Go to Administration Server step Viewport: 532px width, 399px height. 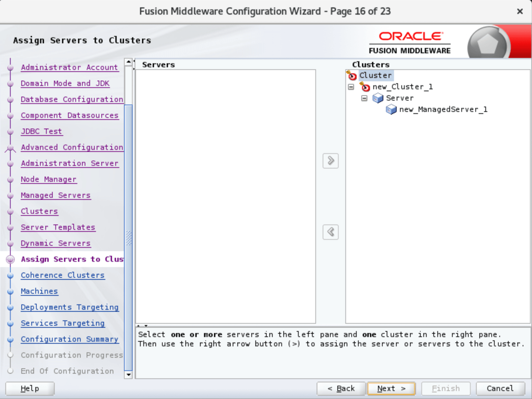coord(70,164)
